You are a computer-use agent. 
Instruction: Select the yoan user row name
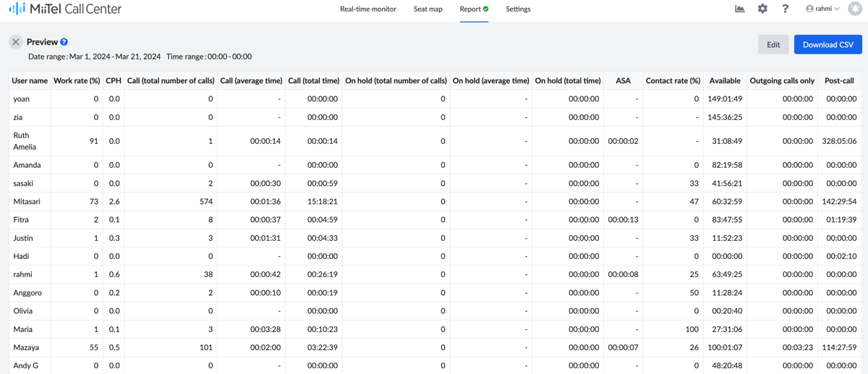(x=22, y=98)
